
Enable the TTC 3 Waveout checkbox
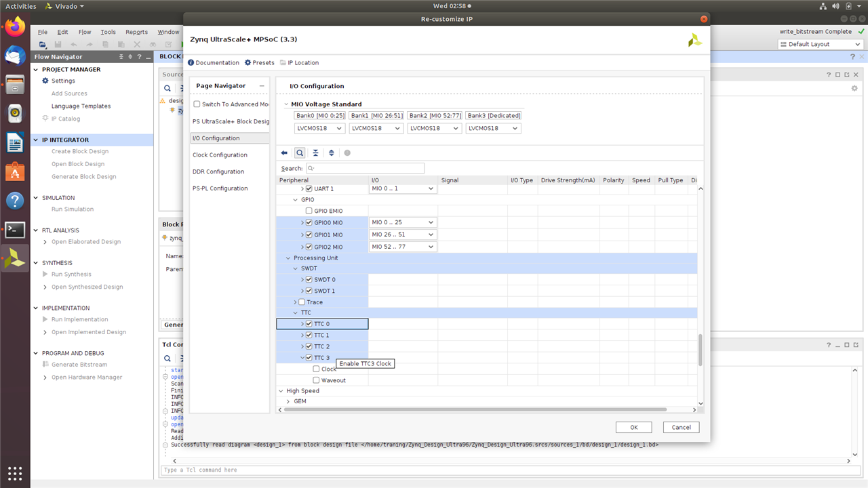316,380
